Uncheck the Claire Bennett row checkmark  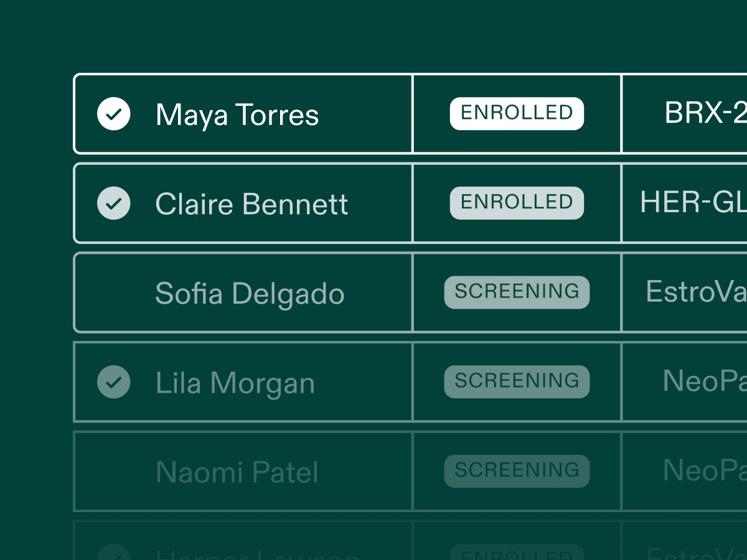tap(114, 203)
